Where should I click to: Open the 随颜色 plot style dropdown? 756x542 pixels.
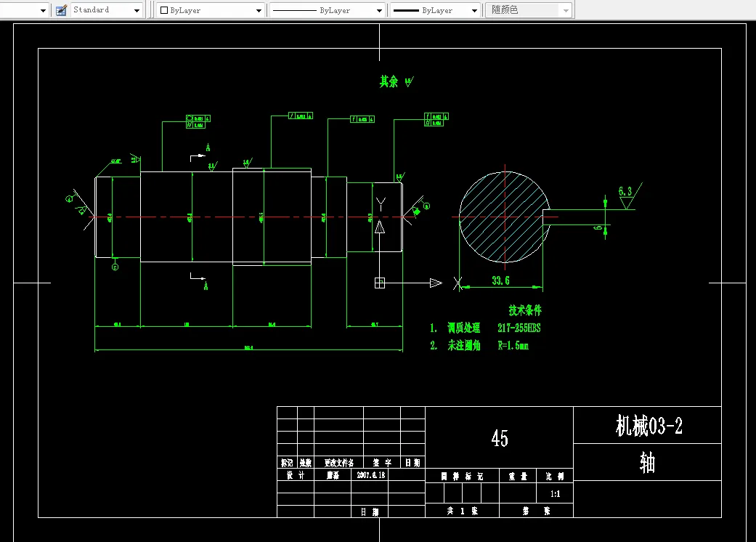[x=566, y=10]
